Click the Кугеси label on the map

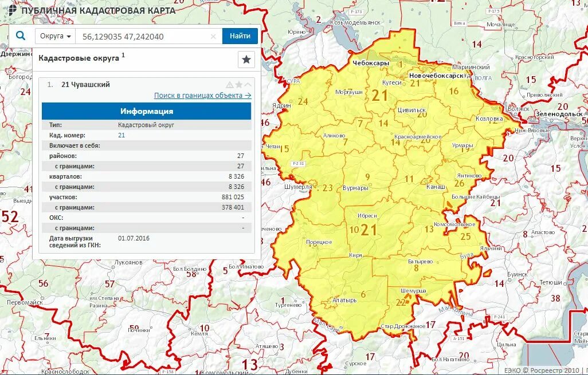(x=391, y=83)
